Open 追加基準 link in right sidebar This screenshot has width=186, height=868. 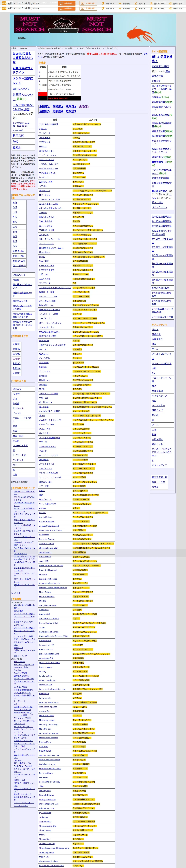[156, 81]
